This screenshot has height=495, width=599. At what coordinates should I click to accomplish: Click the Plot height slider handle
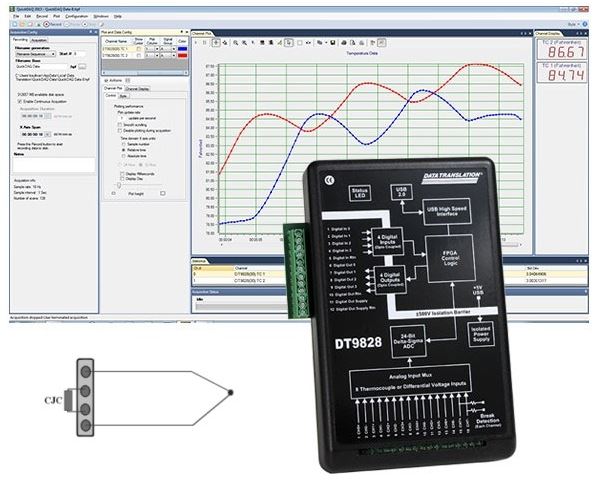pos(119,186)
